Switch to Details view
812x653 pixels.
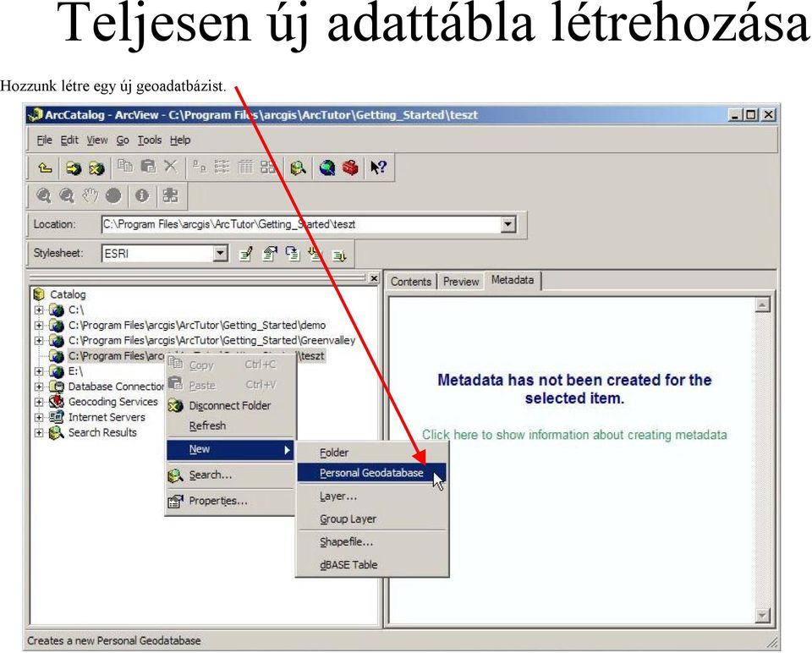click(x=245, y=167)
